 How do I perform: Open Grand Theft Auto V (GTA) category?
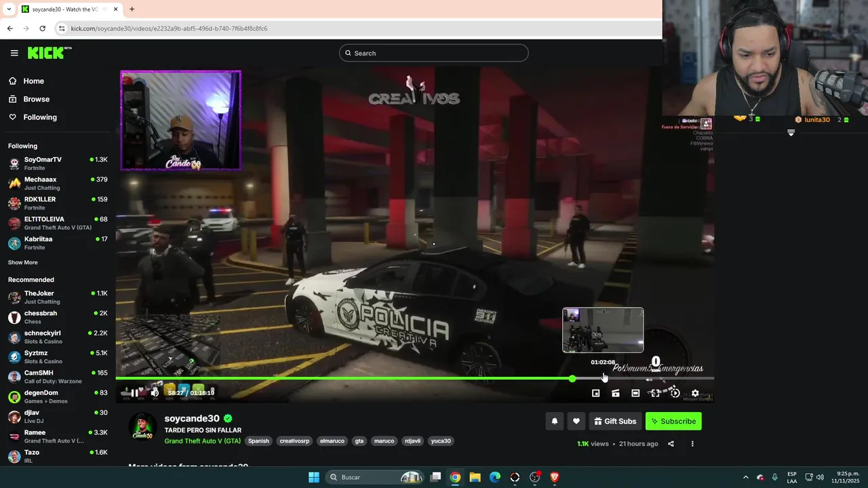pyautogui.click(x=202, y=441)
